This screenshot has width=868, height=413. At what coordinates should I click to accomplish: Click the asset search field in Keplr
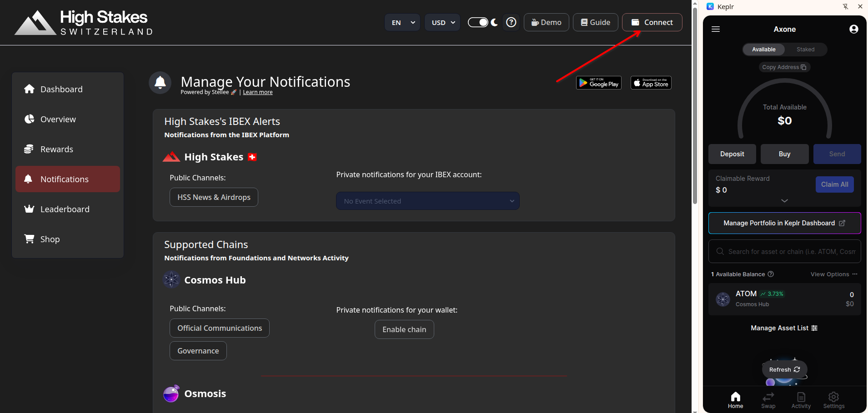[x=784, y=251]
